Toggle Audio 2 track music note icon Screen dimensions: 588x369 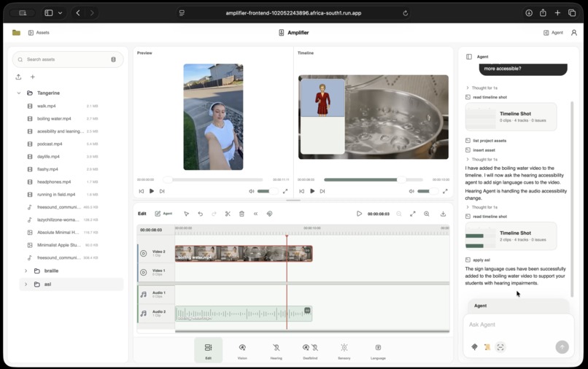tap(143, 313)
